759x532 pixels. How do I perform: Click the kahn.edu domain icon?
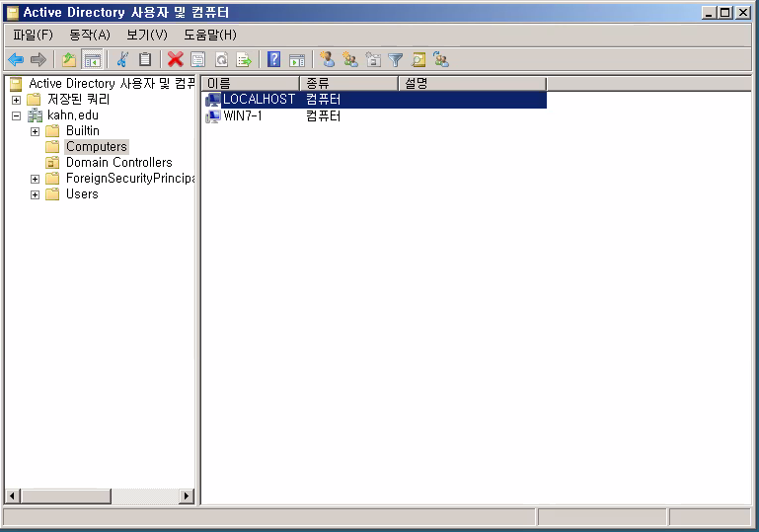click(x=35, y=115)
